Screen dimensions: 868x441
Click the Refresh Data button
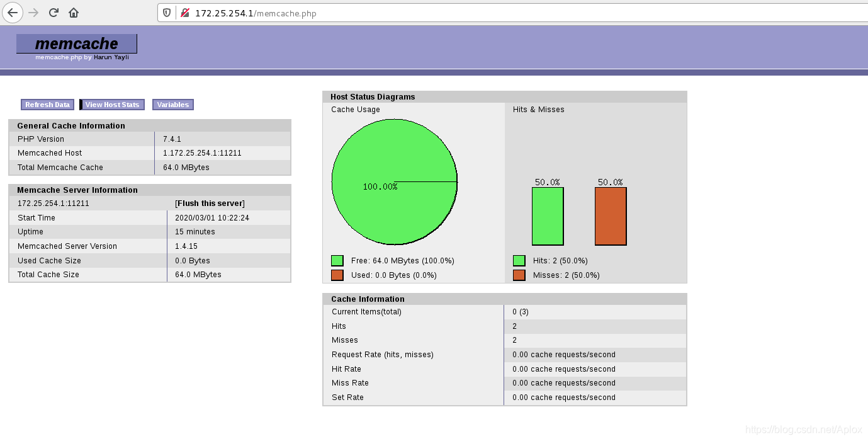(x=47, y=105)
